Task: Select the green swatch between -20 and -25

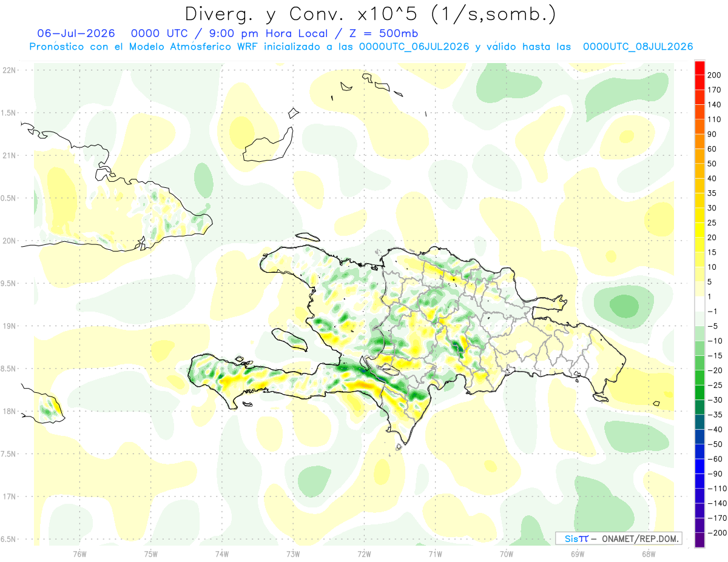Action: (700, 377)
